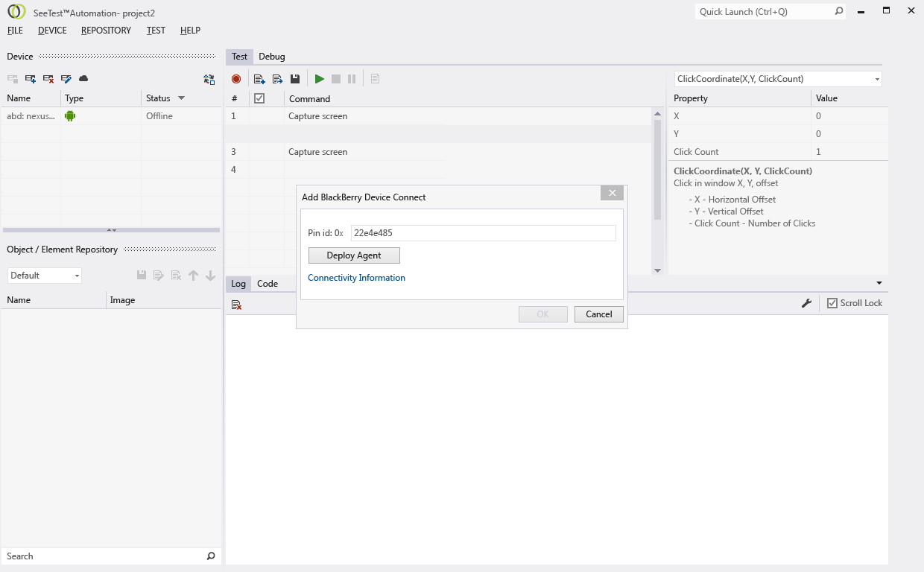Open the Default repository dropdown
The image size is (924, 572).
77,276
